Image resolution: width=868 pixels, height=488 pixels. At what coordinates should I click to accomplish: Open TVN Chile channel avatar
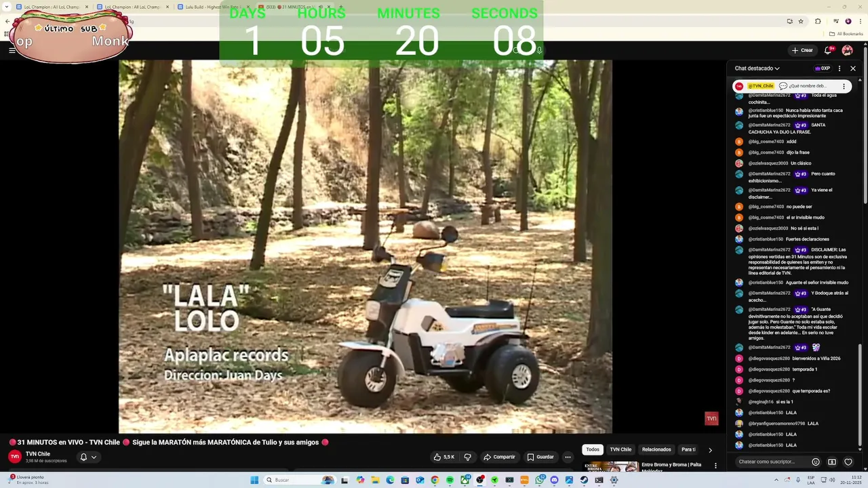pos(14,457)
